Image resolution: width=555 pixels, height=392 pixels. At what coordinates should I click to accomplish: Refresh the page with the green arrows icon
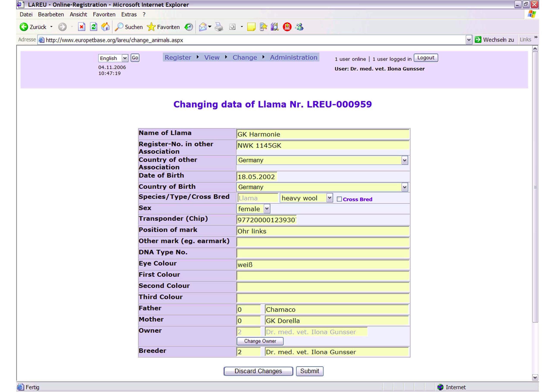click(x=94, y=27)
